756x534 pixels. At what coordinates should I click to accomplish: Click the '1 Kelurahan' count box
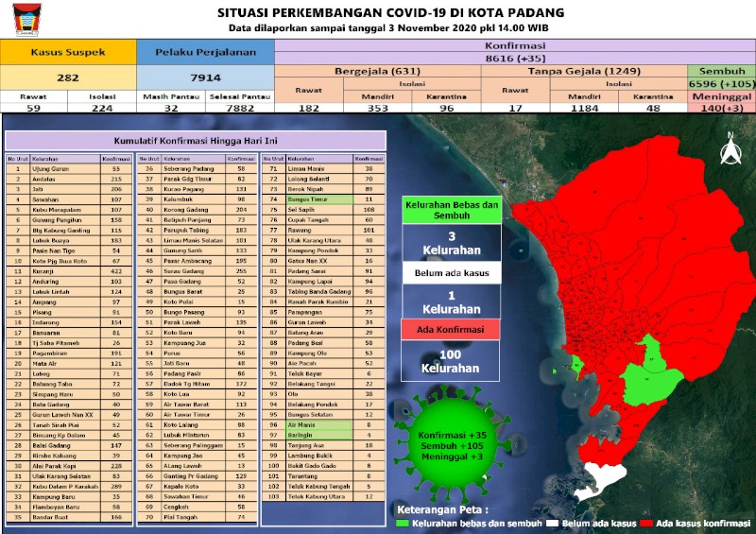coord(452,302)
